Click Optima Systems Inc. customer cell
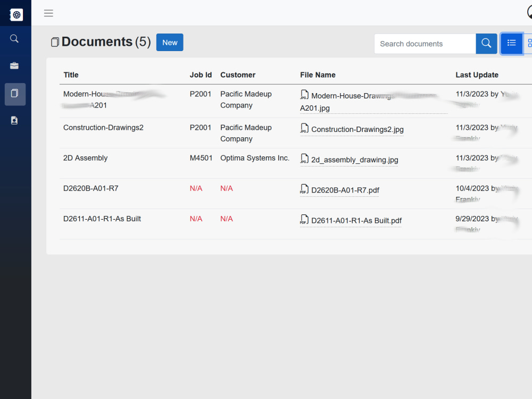The width and height of the screenshot is (532, 399). pyautogui.click(x=255, y=158)
